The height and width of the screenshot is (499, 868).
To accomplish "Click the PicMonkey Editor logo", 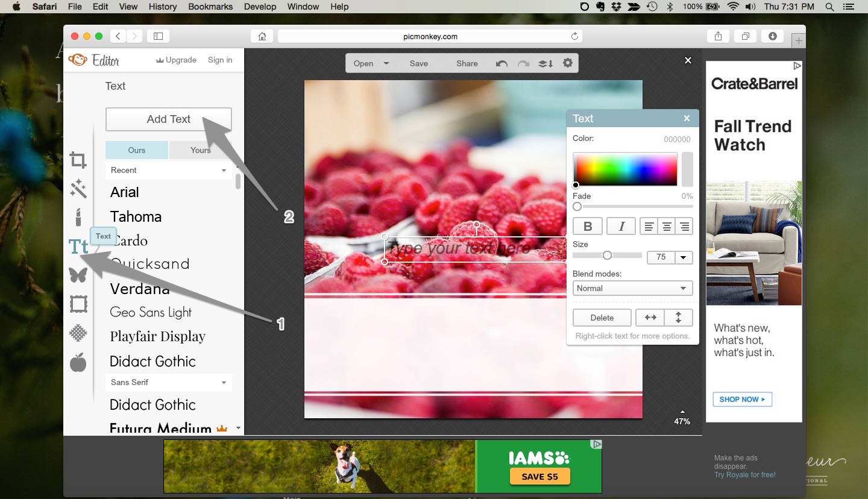I will point(94,60).
